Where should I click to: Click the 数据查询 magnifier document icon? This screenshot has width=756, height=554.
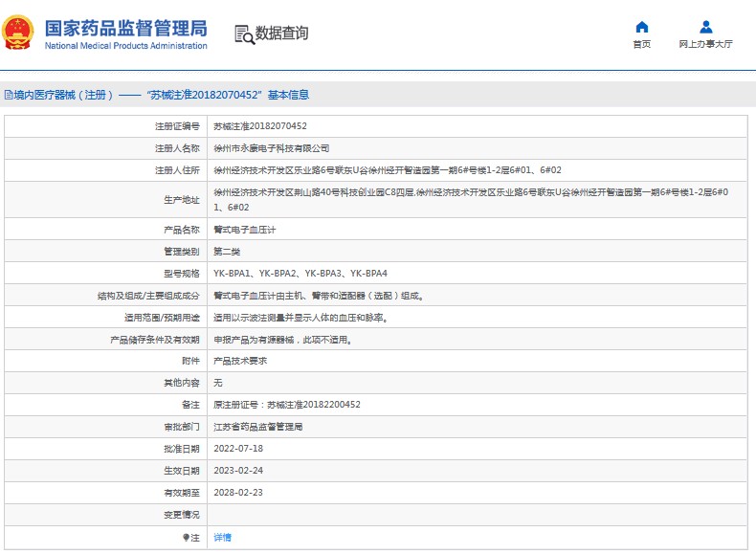[244, 34]
